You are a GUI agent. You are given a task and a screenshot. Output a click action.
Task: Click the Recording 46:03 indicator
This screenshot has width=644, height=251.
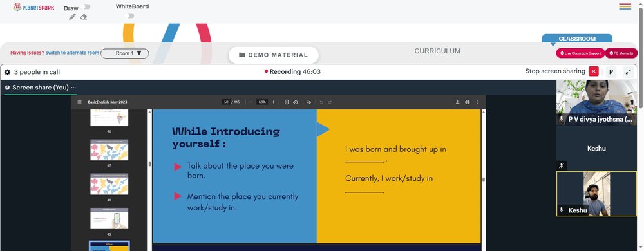point(292,72)
